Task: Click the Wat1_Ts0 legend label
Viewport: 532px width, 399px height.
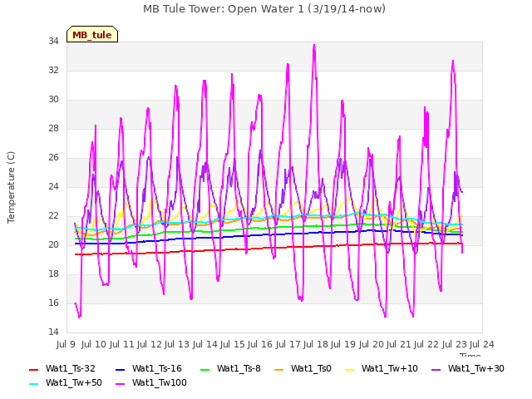Action: (311, 368)
